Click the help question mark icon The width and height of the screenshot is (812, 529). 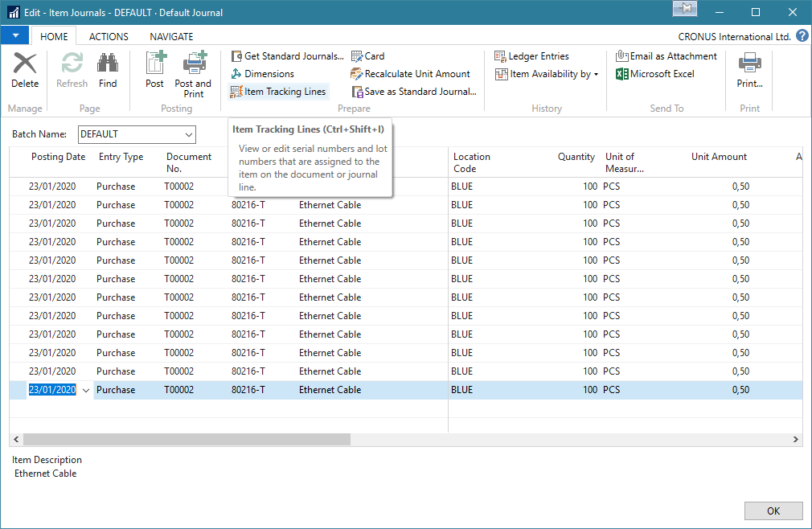click(804, 35)
